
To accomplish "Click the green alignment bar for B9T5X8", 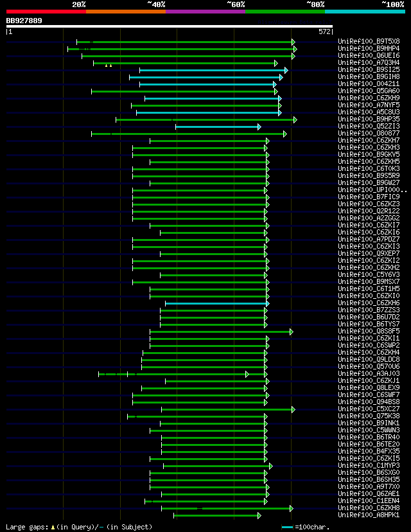I will click(x=186, y=42).
